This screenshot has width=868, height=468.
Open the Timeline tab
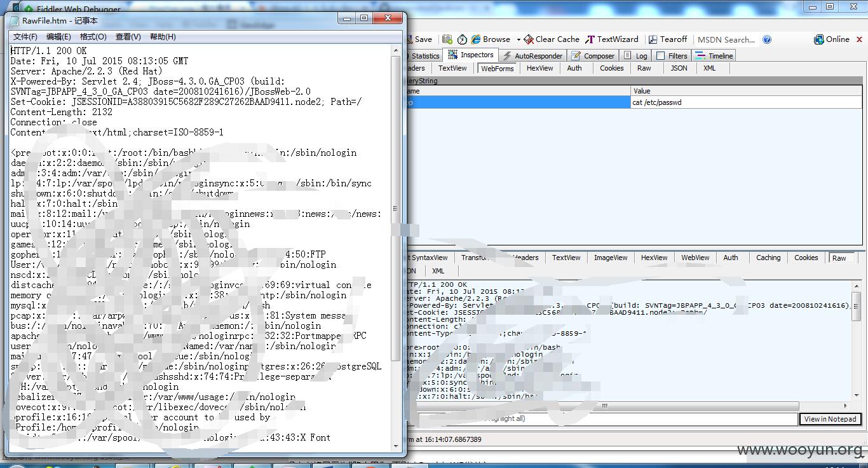pos(715,56)
